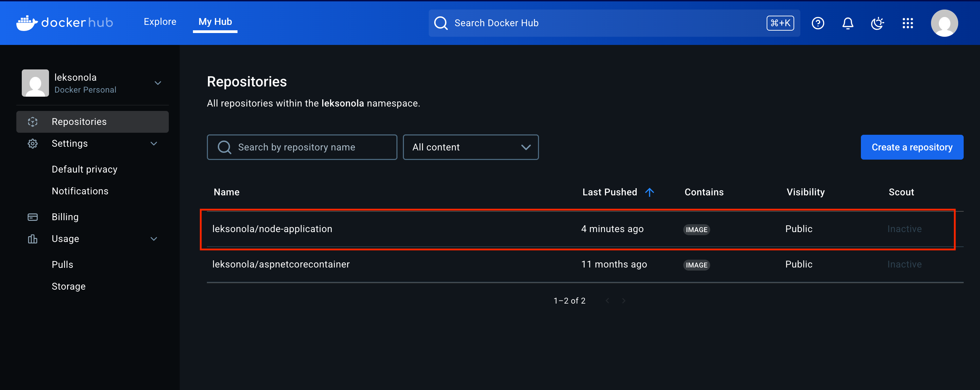Open the user profile avatar in header
This screenshot has width=980, height=390.
[944, 23]
